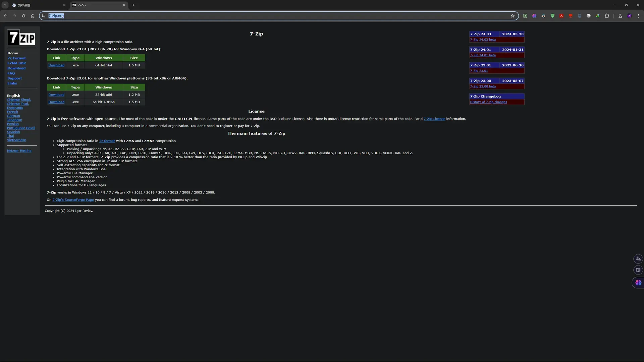Image resolution: width=644 pixels, height=362 pixels.
Task: Open Chrome Labs flask icon
Action: (x=620, y=16)
